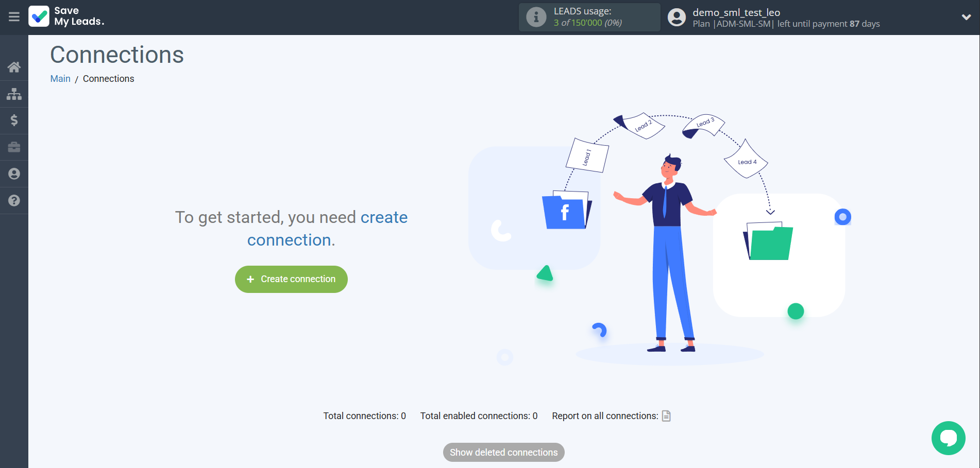Show deleted connections

[503, 452]
